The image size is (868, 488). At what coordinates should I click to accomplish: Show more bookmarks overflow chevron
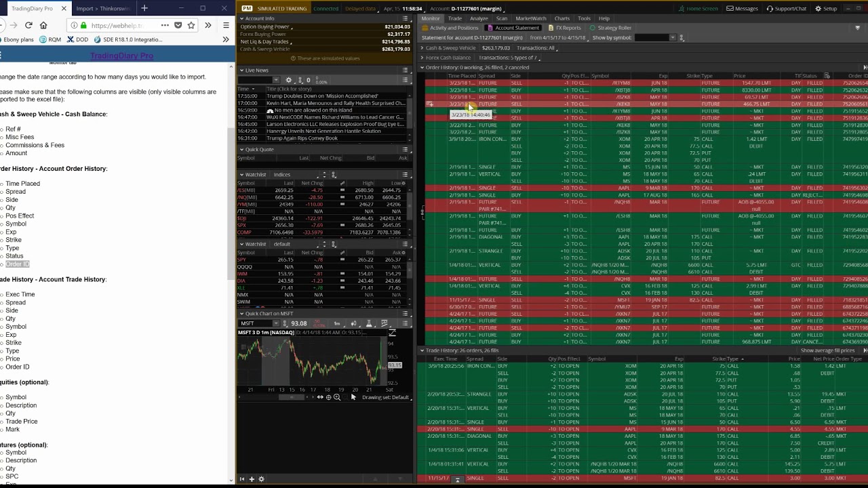tap(226, 39)
